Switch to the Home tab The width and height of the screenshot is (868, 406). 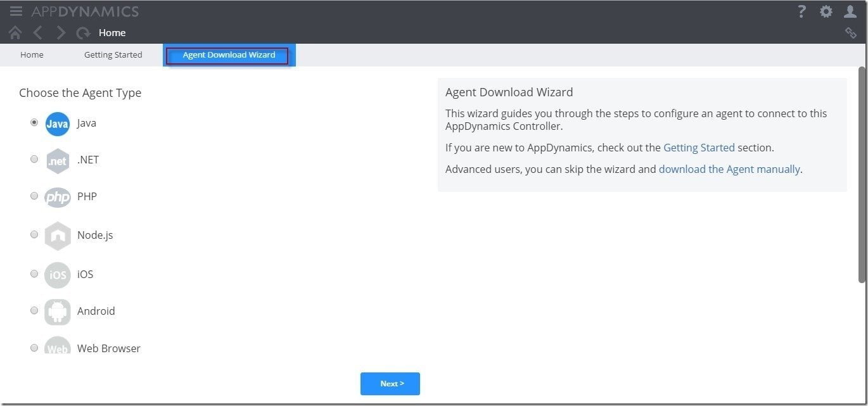point(32,55)
